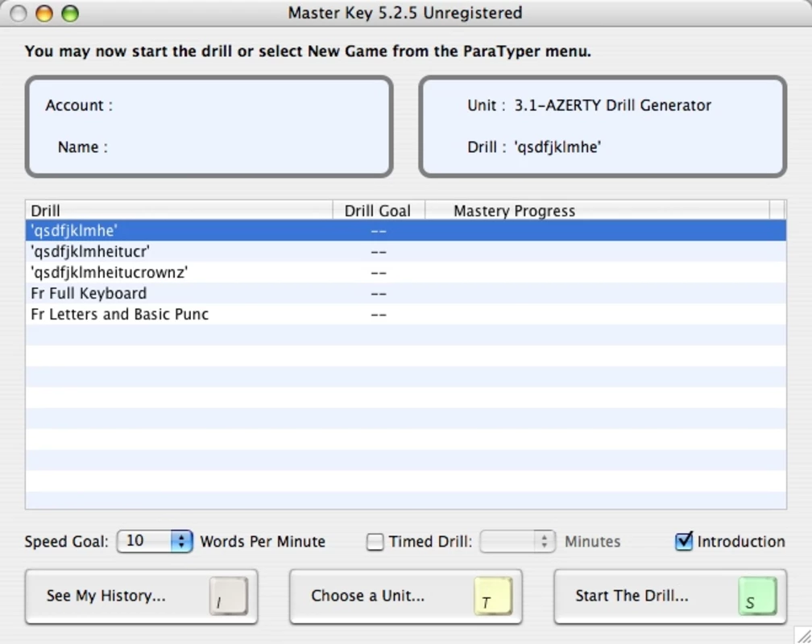The height and width of the screenshot is (644, 812).
Task: Uncheck the Introduction checkbox
Action: (684, 542)
